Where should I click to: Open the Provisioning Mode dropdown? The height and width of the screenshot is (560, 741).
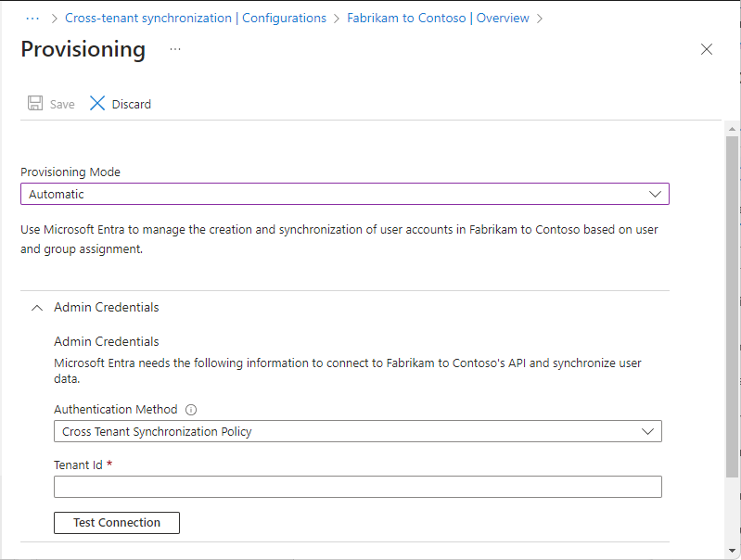point(345,194)
